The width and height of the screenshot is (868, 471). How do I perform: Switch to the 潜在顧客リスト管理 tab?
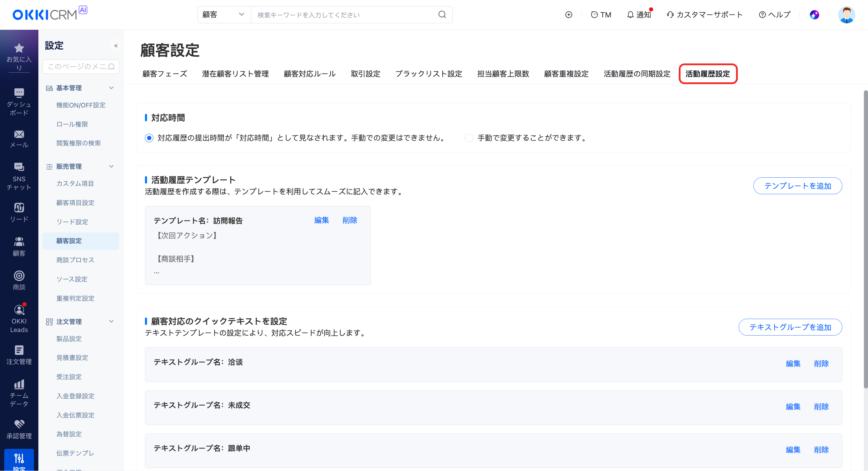click(x=235, y=74)
